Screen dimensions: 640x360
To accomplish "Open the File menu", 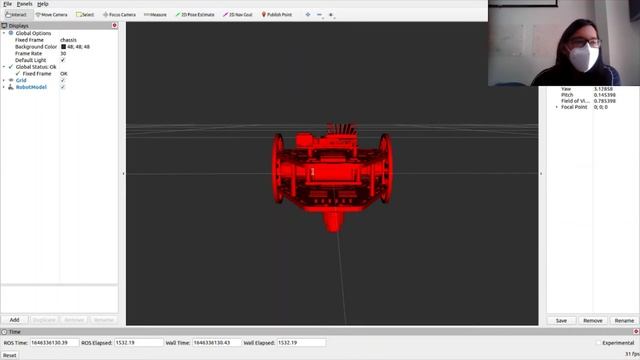I will click(x=7, y=4).
